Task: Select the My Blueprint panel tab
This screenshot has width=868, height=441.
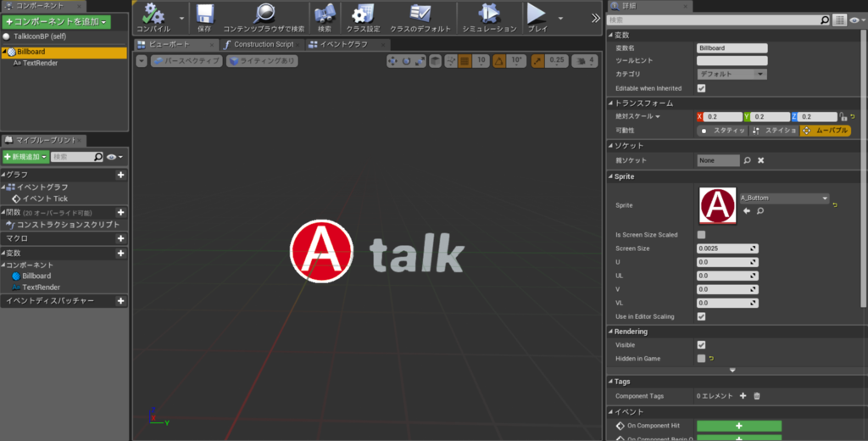Action: tap(44, 140)
